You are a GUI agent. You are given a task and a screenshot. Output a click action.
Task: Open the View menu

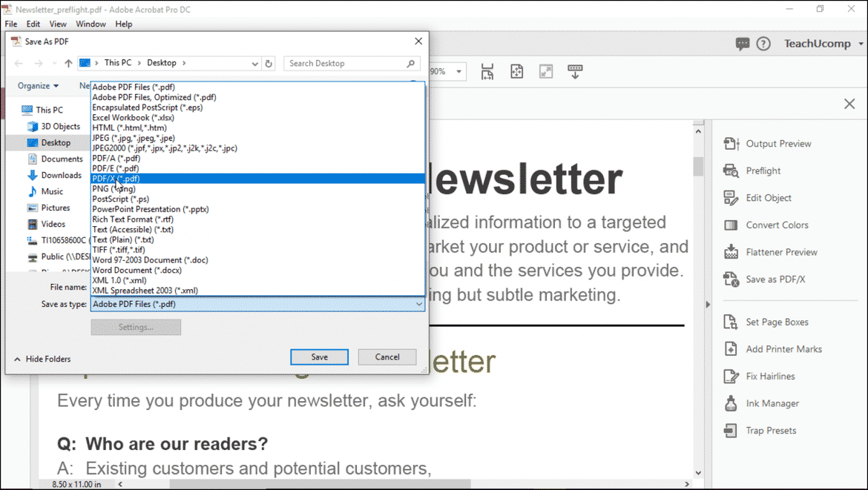57,23
